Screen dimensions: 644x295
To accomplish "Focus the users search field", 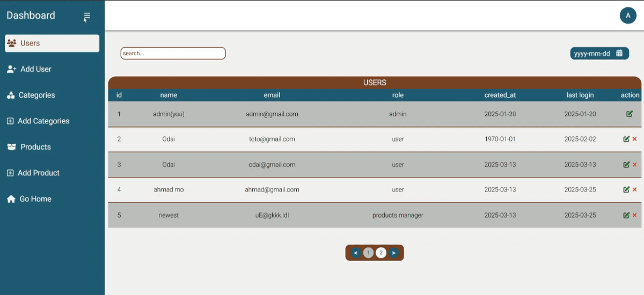I will (x=173, y=53).
